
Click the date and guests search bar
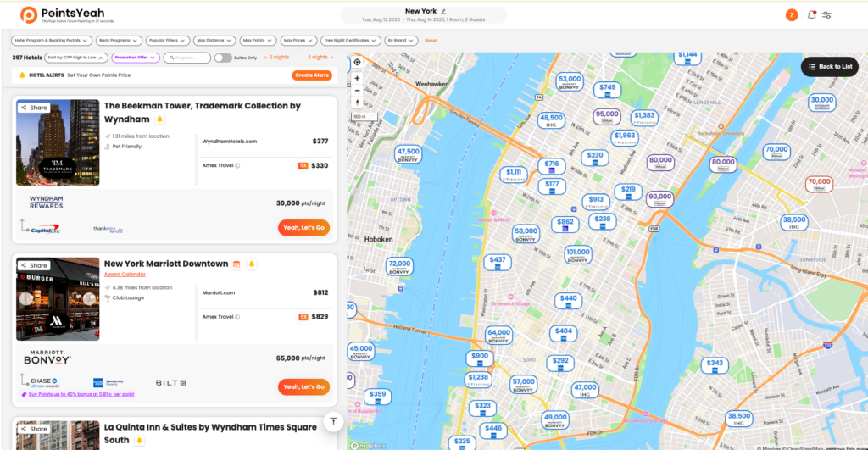click(x=424, y=15)
